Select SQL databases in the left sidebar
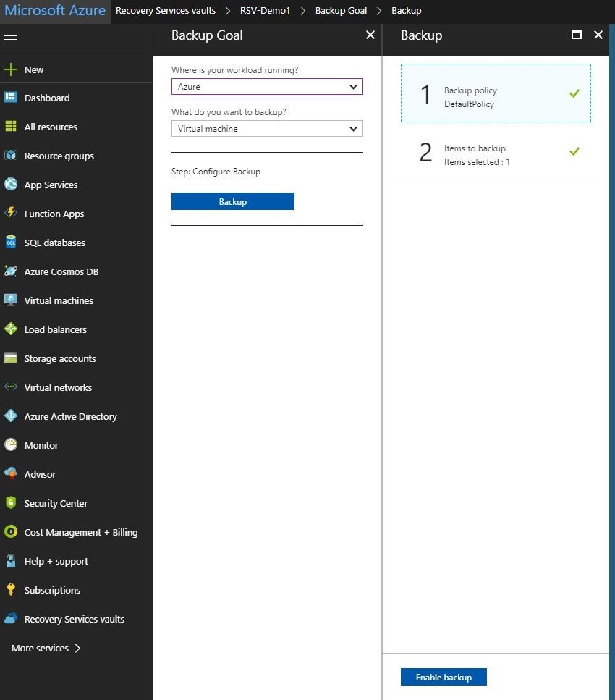615x700 pixels. 54,243
